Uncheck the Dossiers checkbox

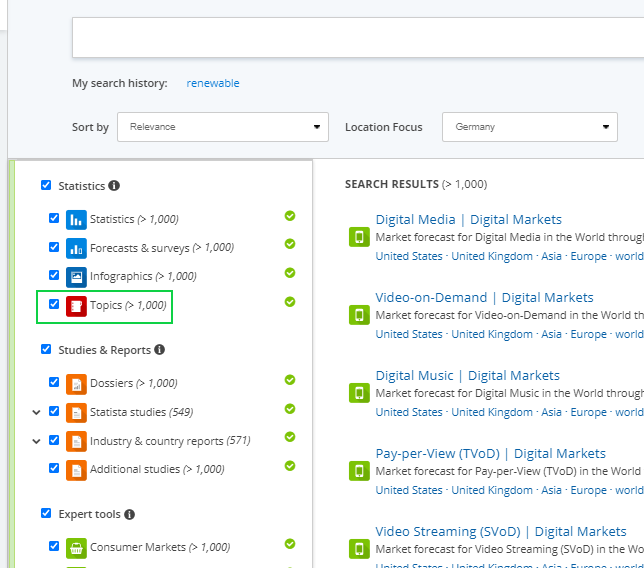pyautogui.click(x=54, y=382)
